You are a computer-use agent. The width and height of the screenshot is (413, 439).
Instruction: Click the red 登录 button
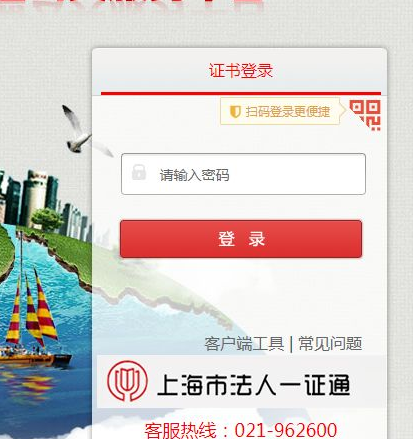(x=241, y=239)
